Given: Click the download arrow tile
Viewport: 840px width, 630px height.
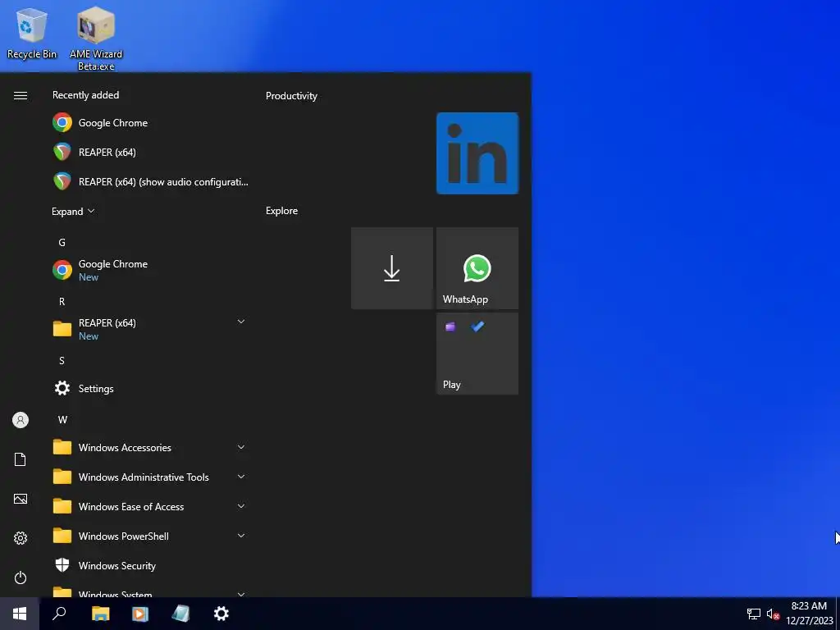Looking at the screenshot, I should click(392, 268).
